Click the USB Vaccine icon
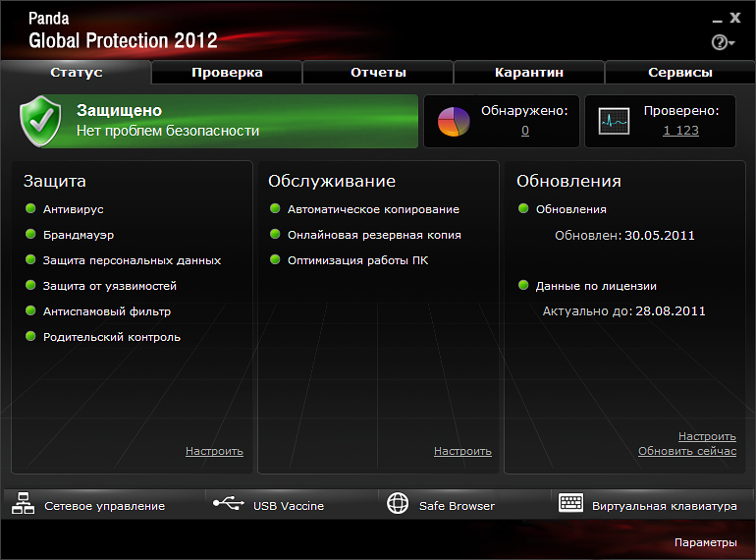Viewport: 756px width, 560px height. [x=229, y=503]
